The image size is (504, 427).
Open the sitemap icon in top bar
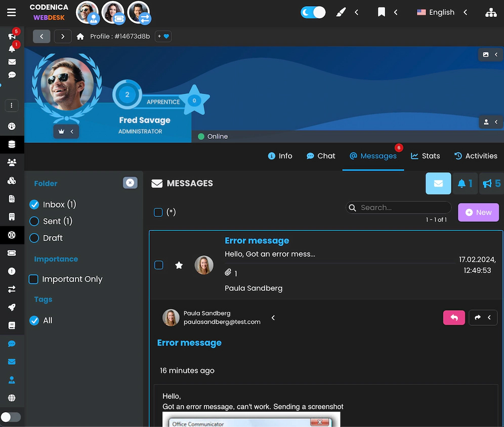pos(490,13)
